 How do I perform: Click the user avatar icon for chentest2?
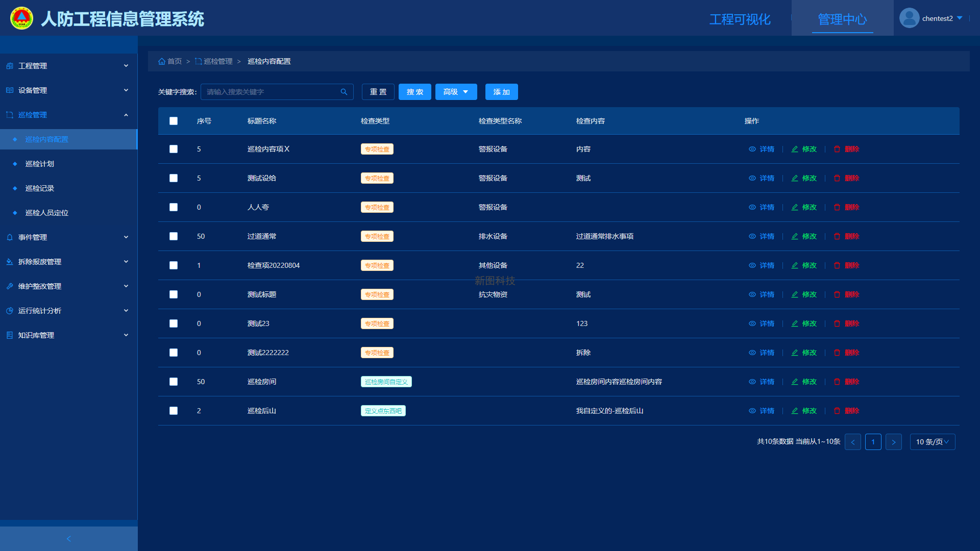coord(909,18)
